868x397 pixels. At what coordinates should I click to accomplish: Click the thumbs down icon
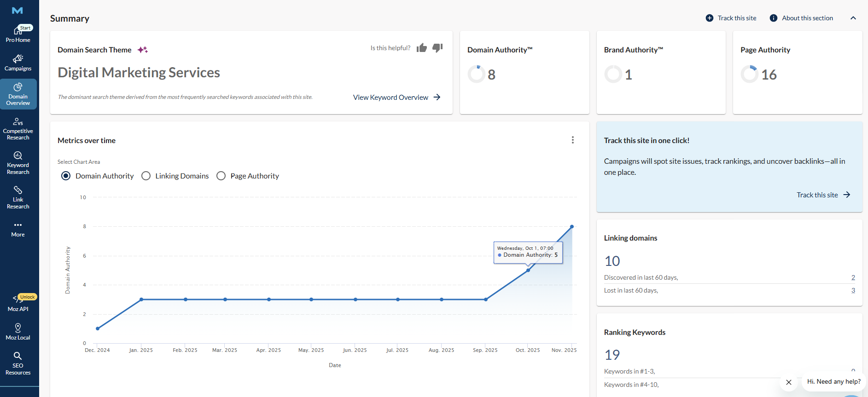(437, 48)
